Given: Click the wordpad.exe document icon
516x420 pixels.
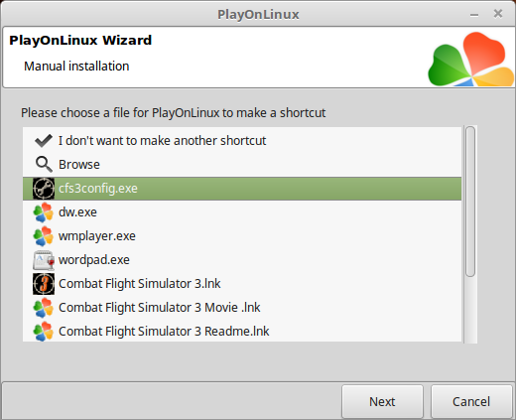Looking at the screenshot, I should [x=44, y=260].
